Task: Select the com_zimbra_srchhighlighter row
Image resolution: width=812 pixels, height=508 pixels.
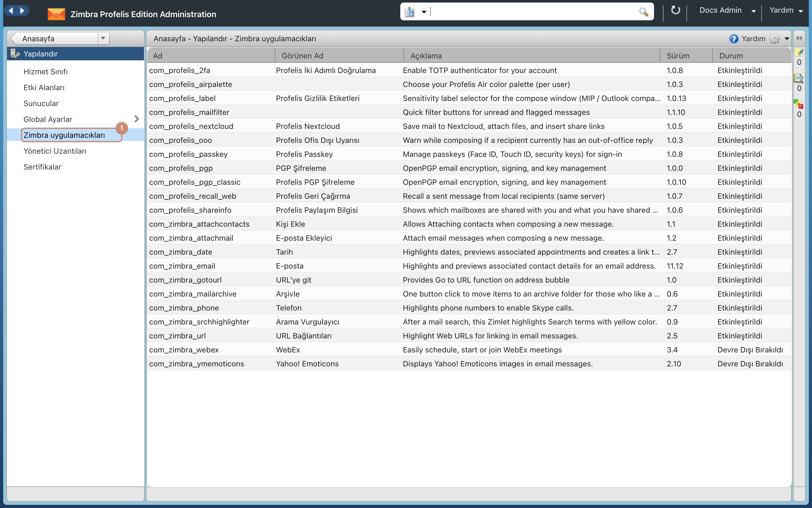Action: (x=469, y=322)
